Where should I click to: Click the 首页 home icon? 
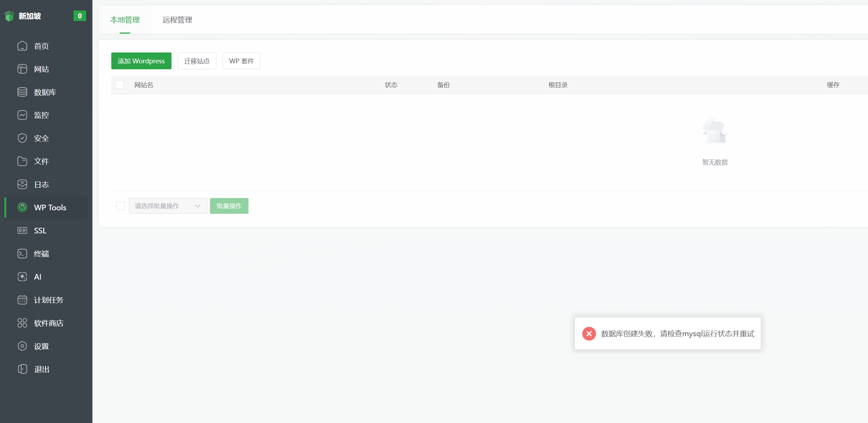(22, 46)
